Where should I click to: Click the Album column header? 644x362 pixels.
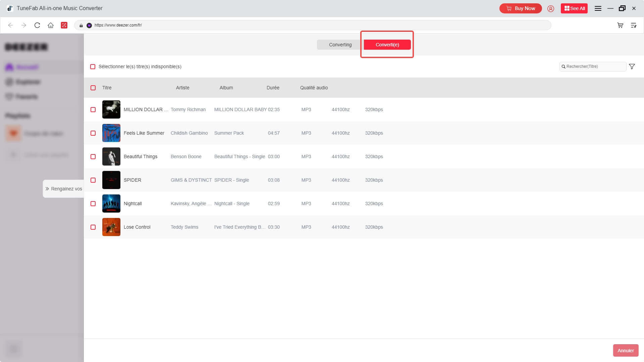pos(226,88)
